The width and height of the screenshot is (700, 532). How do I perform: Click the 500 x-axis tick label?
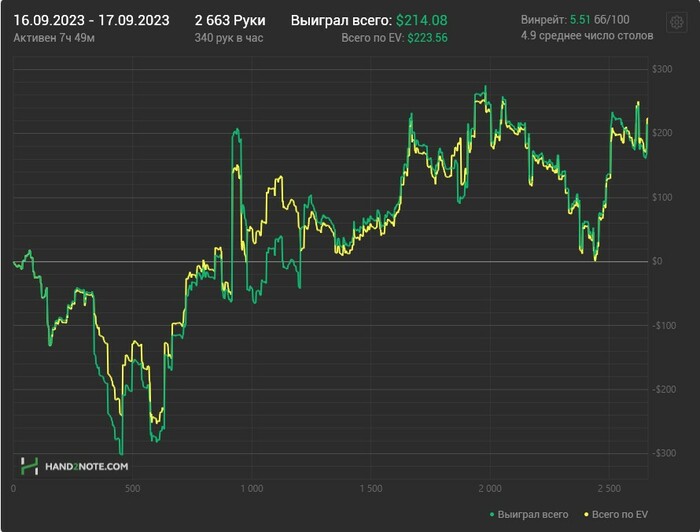click(x=132, y=489)
